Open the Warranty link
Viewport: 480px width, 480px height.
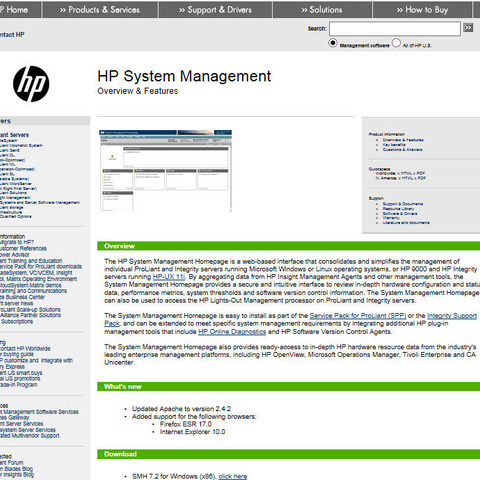tap(391, 218)
